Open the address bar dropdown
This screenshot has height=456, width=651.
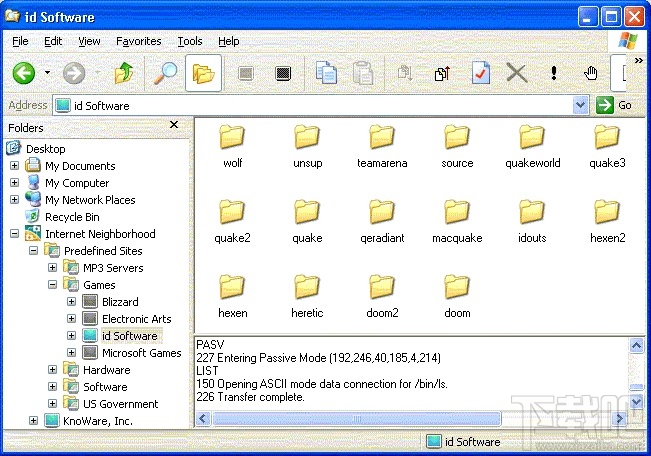581,105
